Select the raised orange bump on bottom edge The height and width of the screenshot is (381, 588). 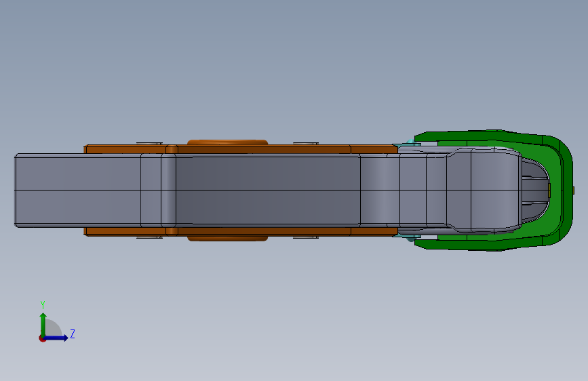tap(227, 239)
